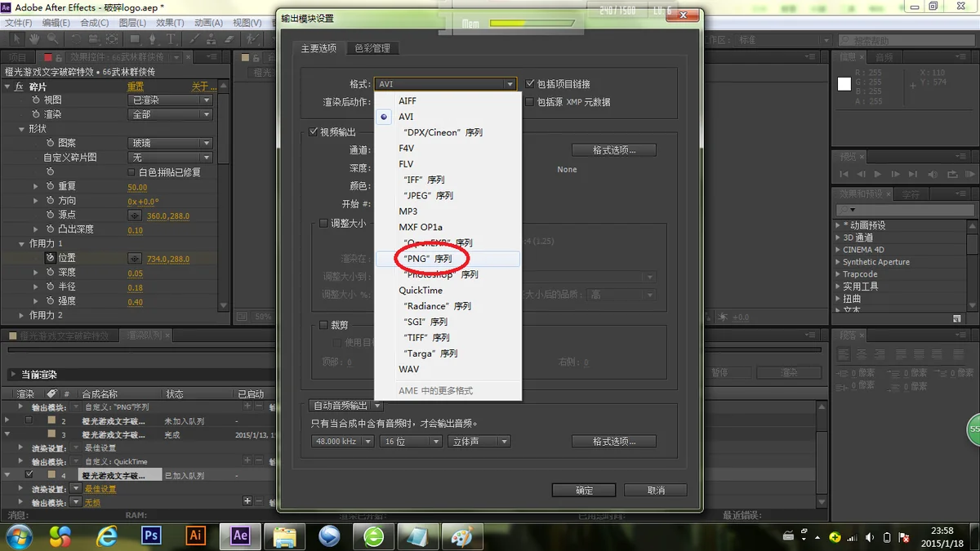Open Photoshop from the taskbar
The width and height of the screenshot is (980, 551).
tap(151, 535)
